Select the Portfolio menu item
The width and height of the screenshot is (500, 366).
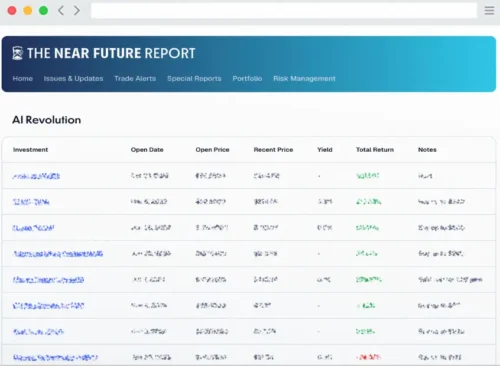pyautogui.click(x=247, y=79)
